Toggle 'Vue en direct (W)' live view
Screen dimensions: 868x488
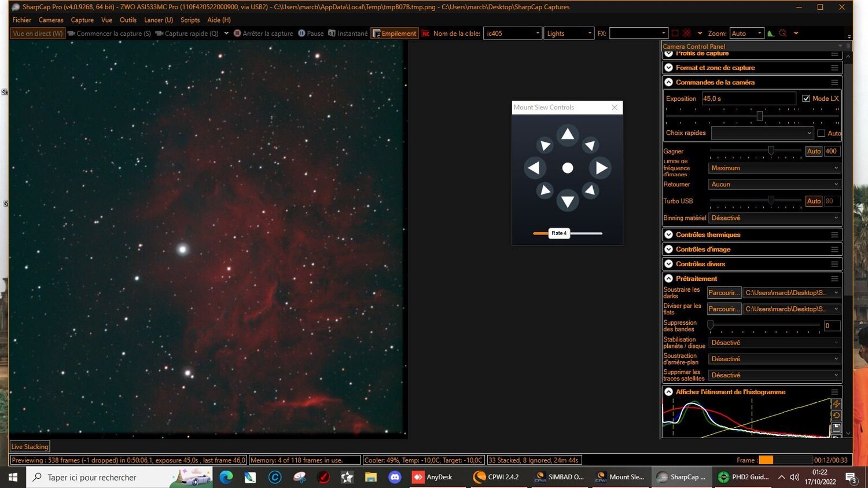click(38, 34)
